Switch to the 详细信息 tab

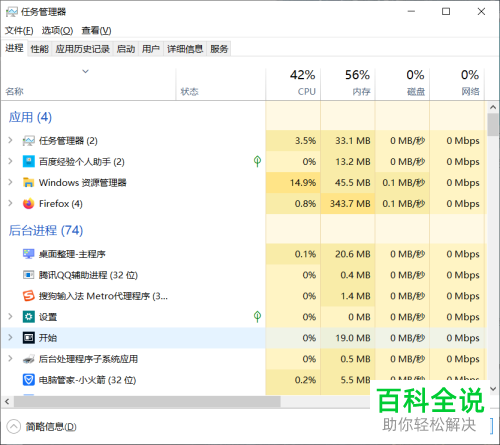coord(185,49)
